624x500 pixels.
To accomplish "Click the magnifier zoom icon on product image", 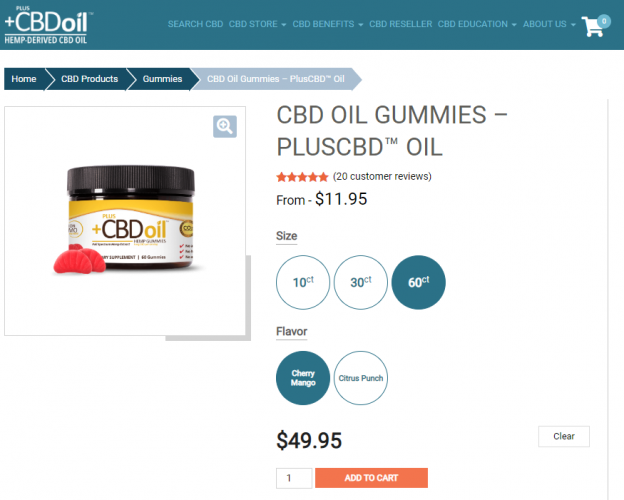I will coord(225,127).
